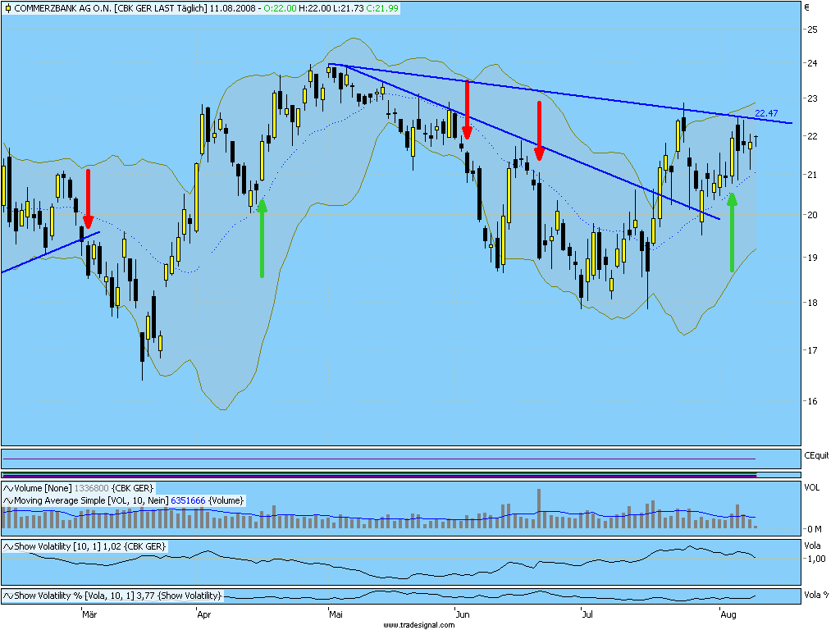The image size is (840, 630).
Task: Select the Volume [None] indicator label
Action: [x=43, y=488]
